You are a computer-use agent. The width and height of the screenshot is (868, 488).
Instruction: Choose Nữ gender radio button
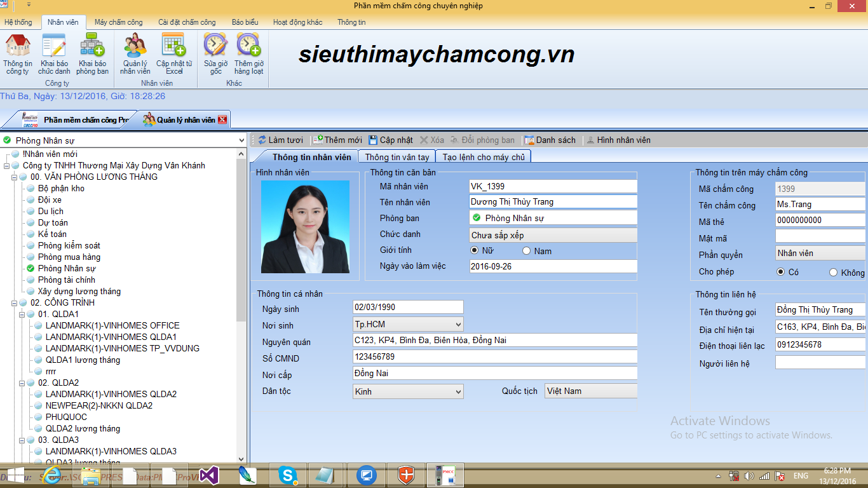(x=474, y=251)
